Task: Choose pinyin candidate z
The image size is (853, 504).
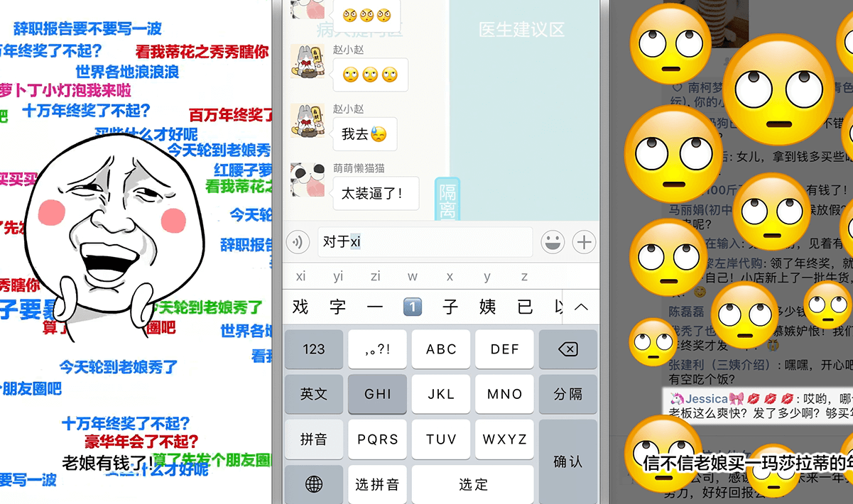Action: coord(524,276)
